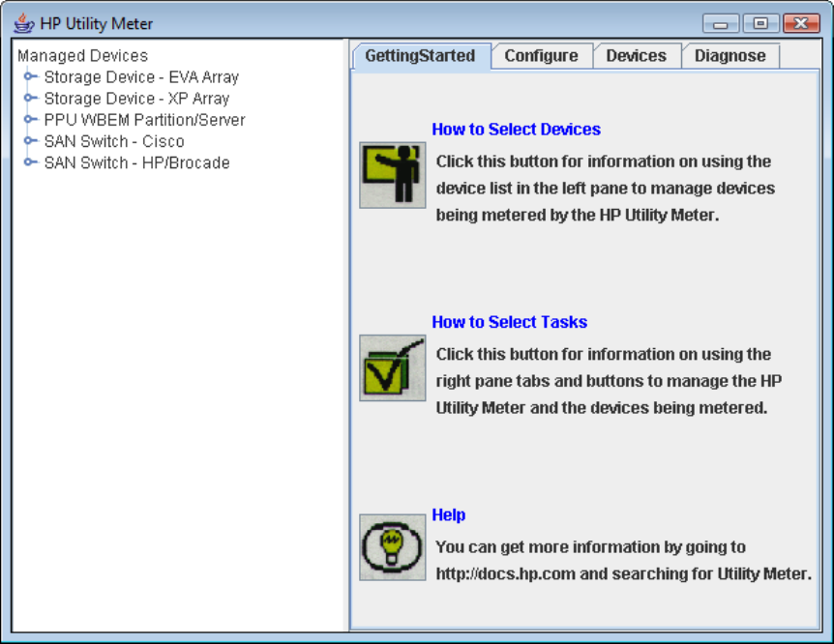Click the Help lightbulb icon
Screen dimensions: 834x644
393,547
